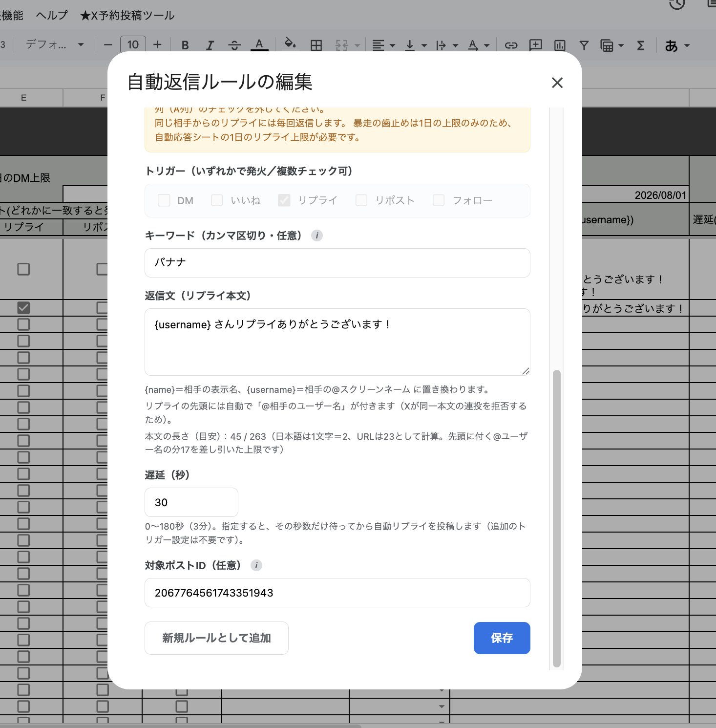This screenshot has width=716, height=728.
Task: Click the merge cells icon
Action: (342, 45)
